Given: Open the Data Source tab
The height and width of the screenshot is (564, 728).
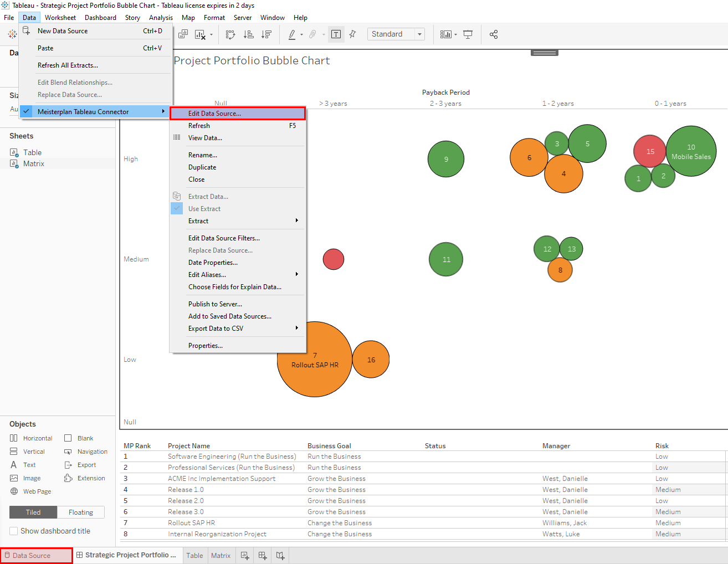Looking at the screenshot, I should [x=32, y=556].
